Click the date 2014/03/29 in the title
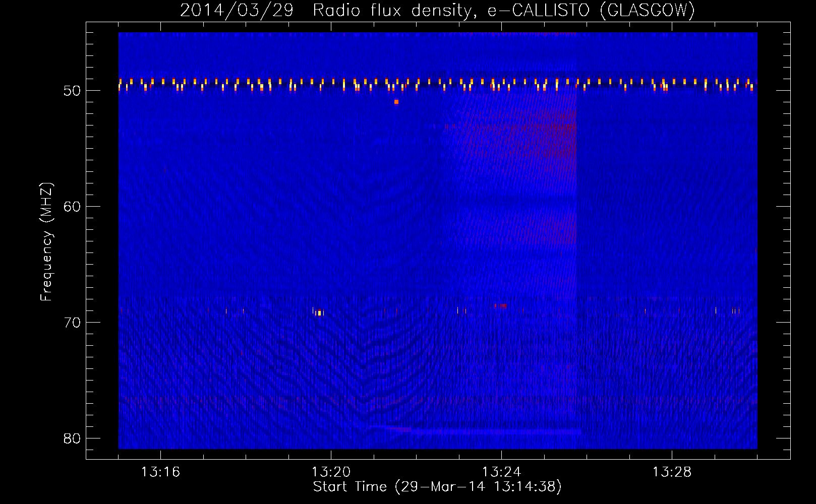The height and width of the screenshot is (504, 816). tap(237, 10)
